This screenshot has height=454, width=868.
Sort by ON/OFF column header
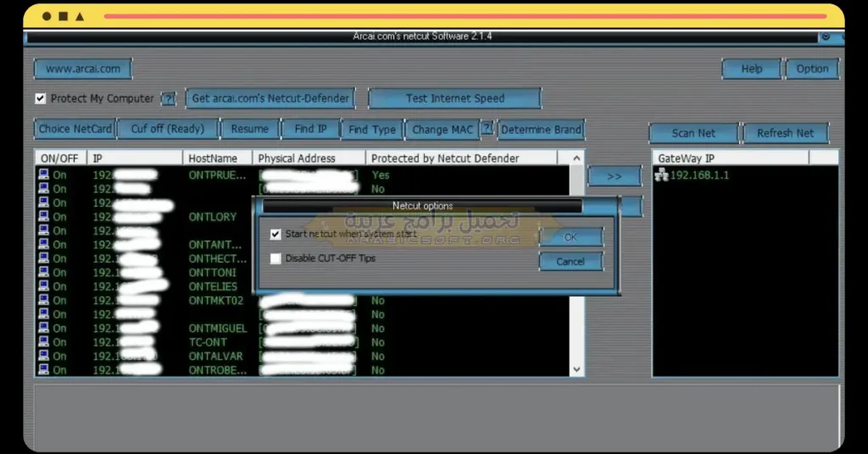(60, 158)
